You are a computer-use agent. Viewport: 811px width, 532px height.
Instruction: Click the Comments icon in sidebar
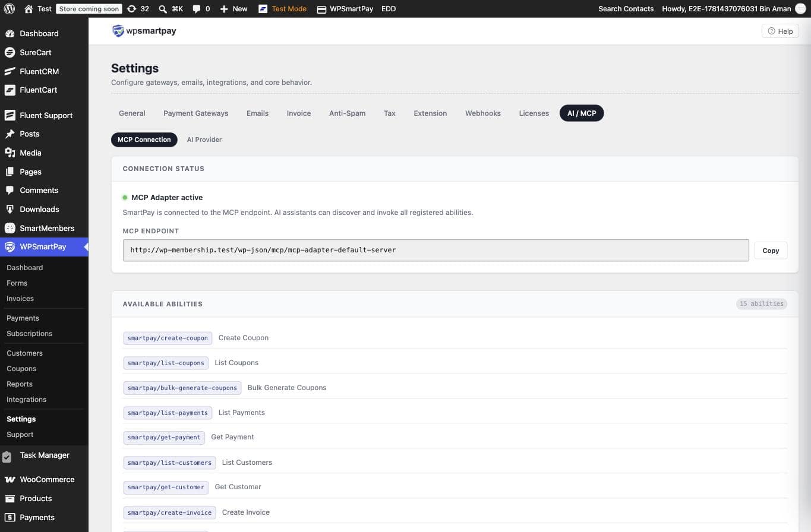[10, 190]
